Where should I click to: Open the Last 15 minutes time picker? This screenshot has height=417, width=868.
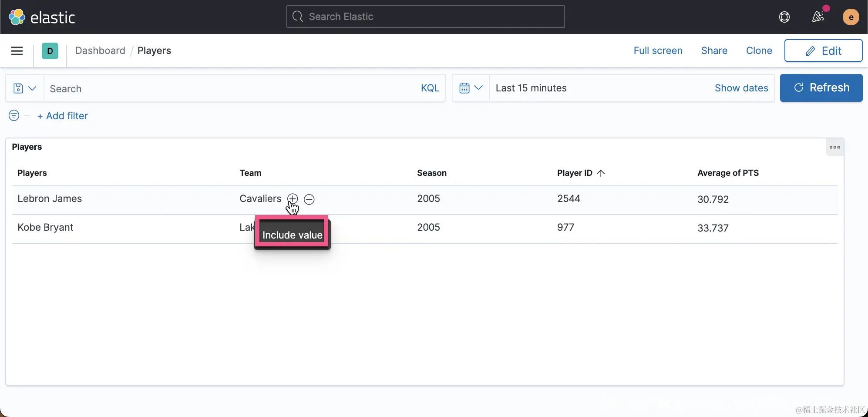tap(531, 88)
